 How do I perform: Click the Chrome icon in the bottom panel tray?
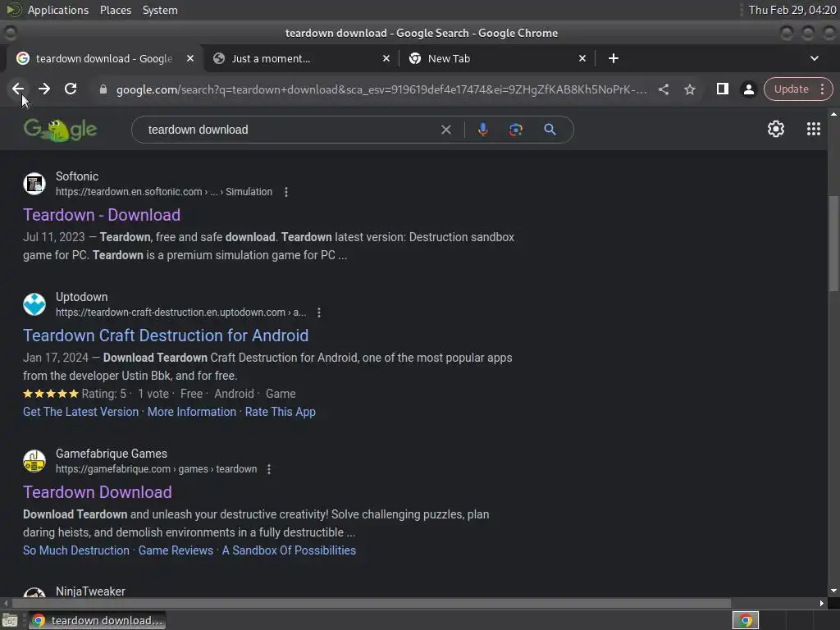click(x=745, y=620)
